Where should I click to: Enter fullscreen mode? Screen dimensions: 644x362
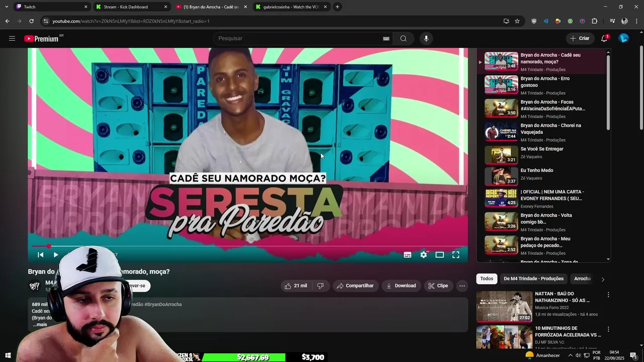tap(456, 255)
